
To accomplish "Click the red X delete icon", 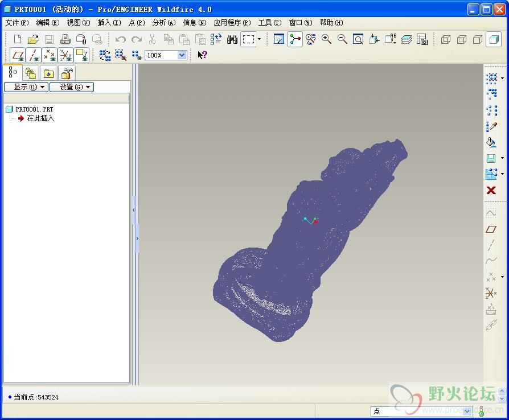I will [491, 190].
